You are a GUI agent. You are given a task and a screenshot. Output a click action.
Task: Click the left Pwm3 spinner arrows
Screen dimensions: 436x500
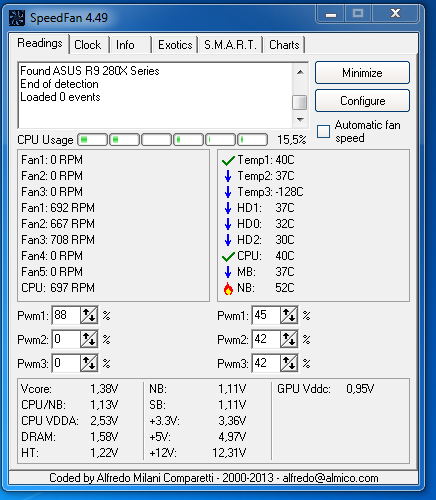[x=89, y=363]
